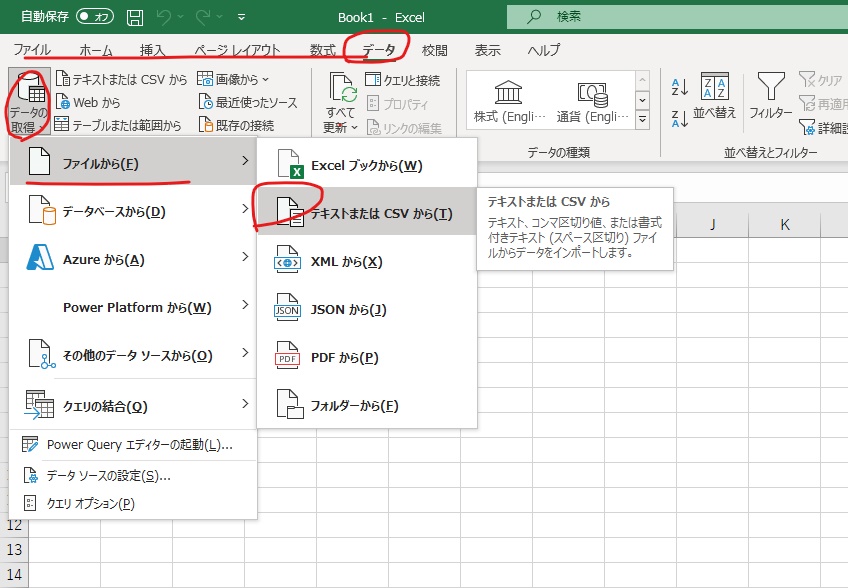
Task: Switch to the ホーム tab
Action: click(x=96, y=50)
